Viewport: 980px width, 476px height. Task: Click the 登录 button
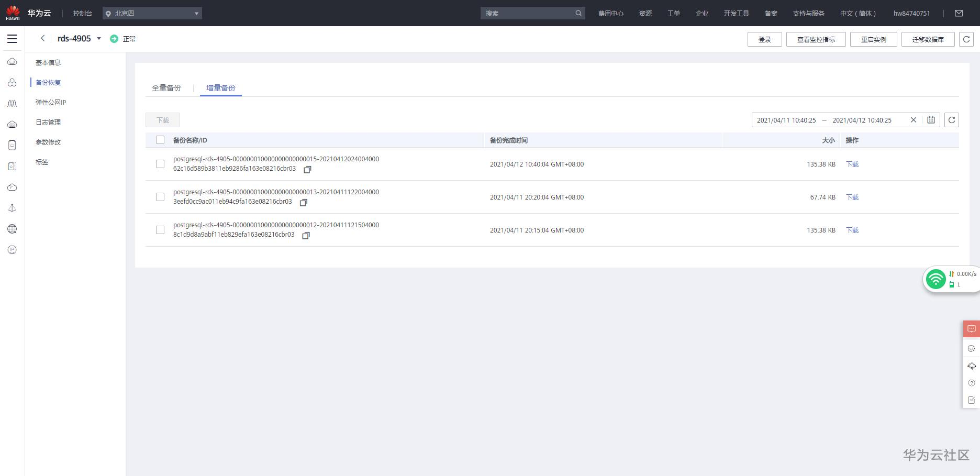[765, 39]
